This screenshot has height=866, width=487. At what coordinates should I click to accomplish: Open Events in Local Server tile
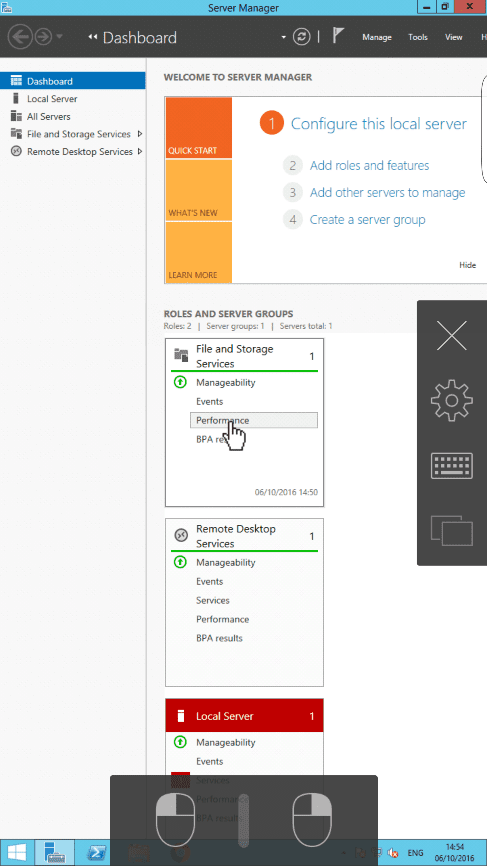coord(209,762)
